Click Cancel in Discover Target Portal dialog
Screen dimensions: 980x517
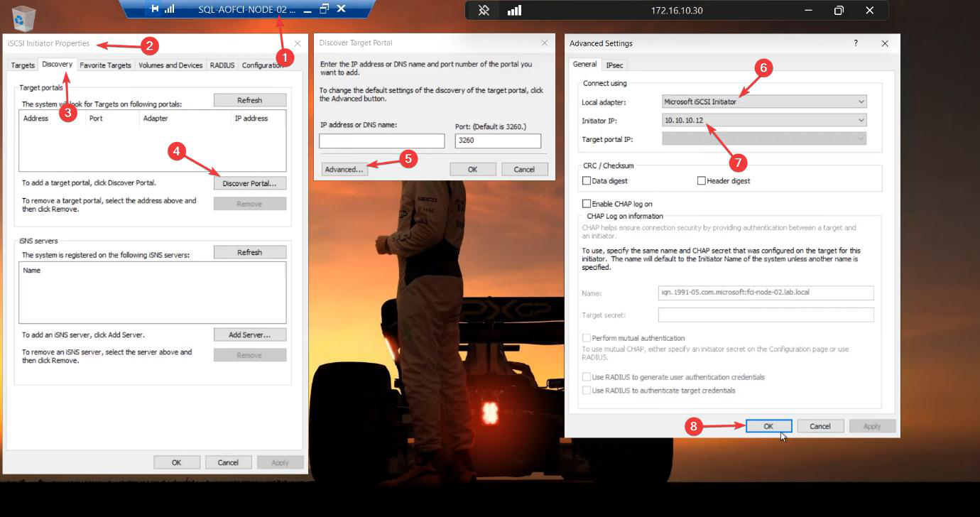524,169
